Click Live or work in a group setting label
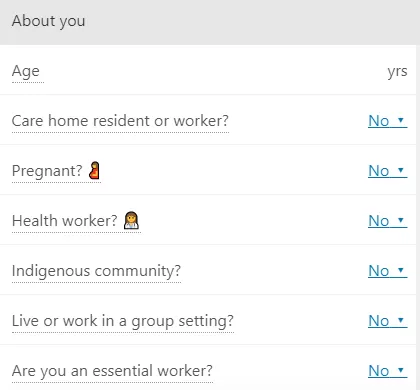Viewport: 420px width, 390px height. tap(123, 321)
